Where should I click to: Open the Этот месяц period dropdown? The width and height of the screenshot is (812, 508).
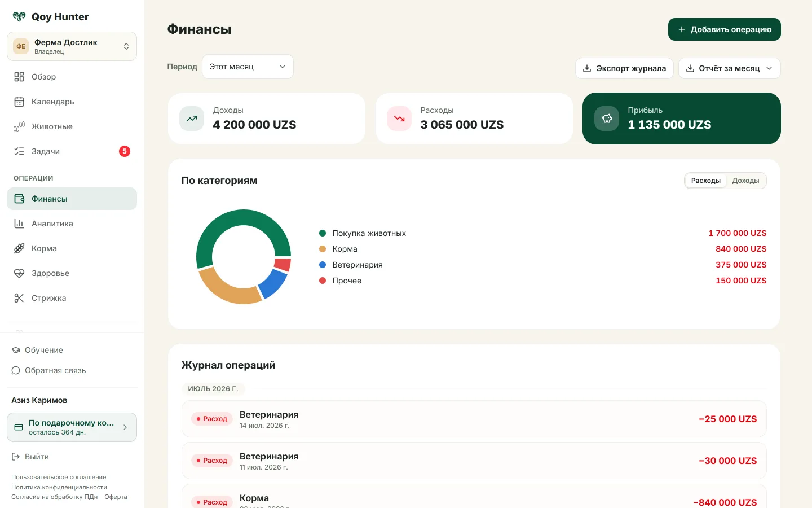click(248, 67)
